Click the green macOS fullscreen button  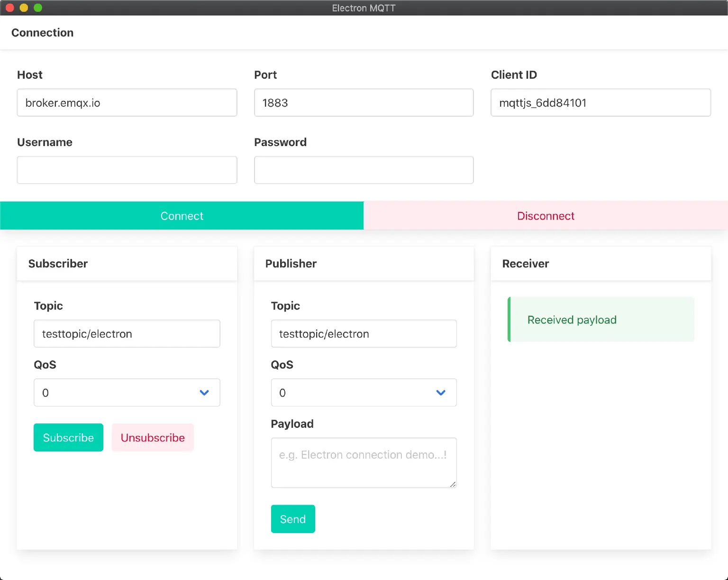(x=38, y=8)
